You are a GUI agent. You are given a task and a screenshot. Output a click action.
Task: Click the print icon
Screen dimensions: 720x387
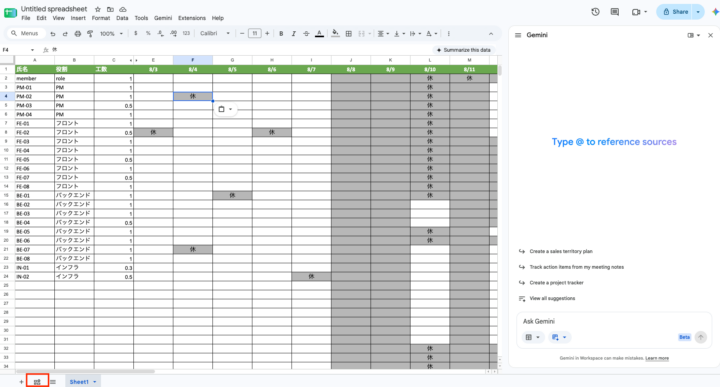click(x=78, y=34)
